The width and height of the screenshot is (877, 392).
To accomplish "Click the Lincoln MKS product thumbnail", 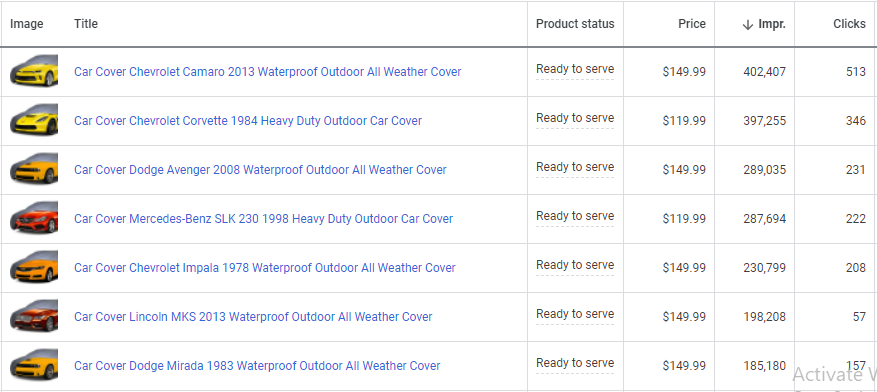I will click(x=34, y=316).
